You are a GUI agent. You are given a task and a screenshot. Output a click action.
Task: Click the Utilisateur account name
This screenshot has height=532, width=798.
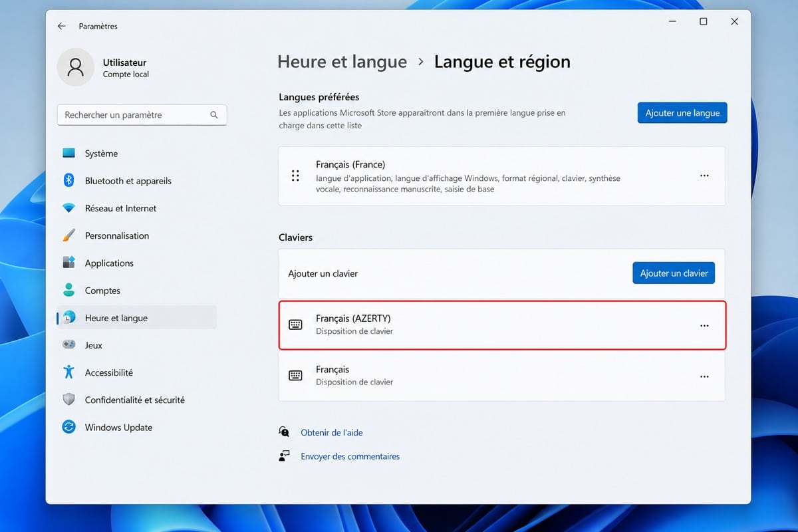124,63
